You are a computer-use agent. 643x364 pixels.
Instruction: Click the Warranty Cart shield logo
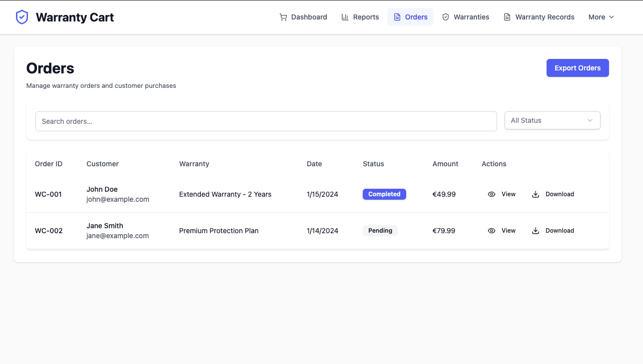pyautogui.click(x=22, y=16)
